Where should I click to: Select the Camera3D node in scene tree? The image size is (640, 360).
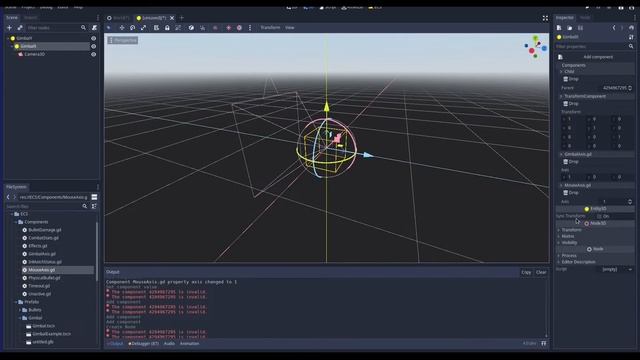pyautogui.click(x=34, y=54)
